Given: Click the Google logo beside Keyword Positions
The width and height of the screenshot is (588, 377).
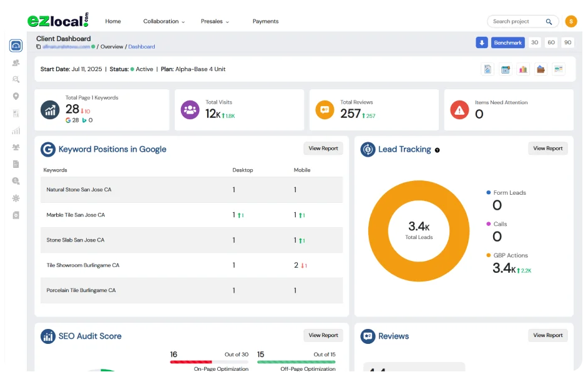Looking at the screenshot, I should 48,149.
